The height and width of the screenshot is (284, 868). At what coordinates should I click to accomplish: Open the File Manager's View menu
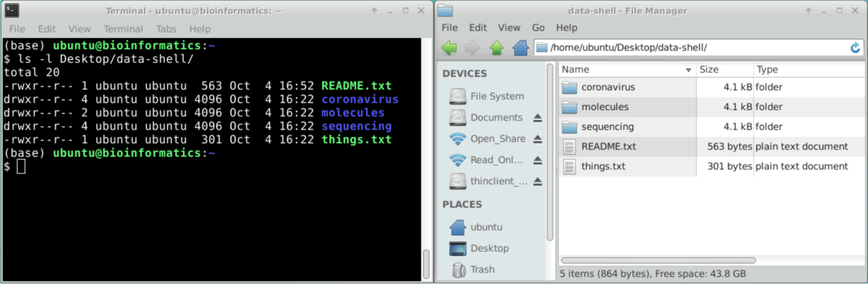(x=509, y=28)
